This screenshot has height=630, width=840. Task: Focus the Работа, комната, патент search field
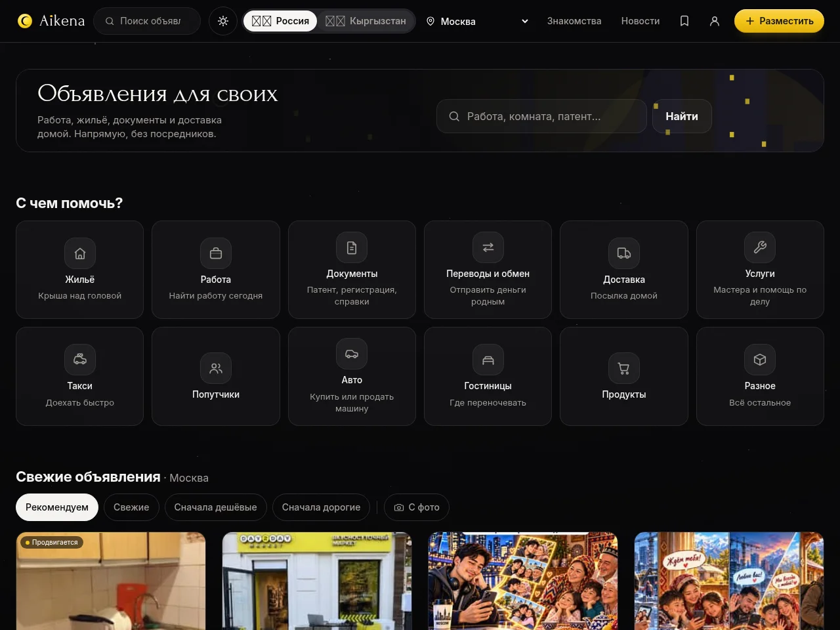click(541, 116)
